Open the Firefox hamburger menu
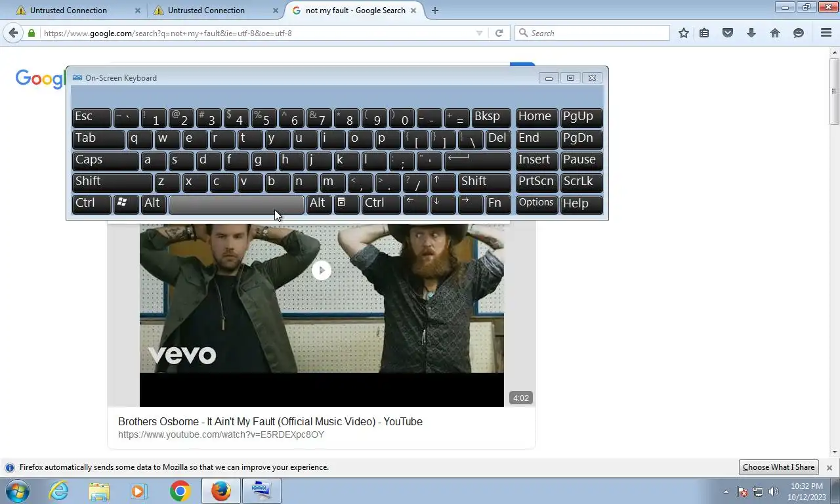This screenshot has height=504, width=840. click(826, 33)
